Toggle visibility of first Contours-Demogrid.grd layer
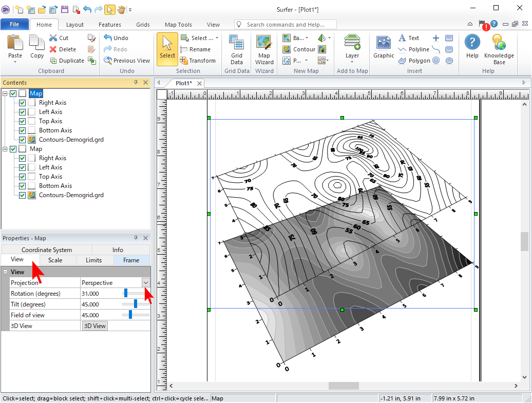532x403 pixels. (23, 140)
